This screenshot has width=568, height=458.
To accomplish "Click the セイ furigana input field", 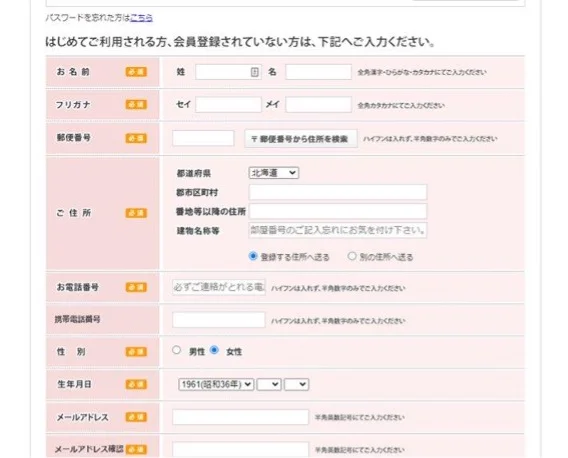I will point(228,105).
